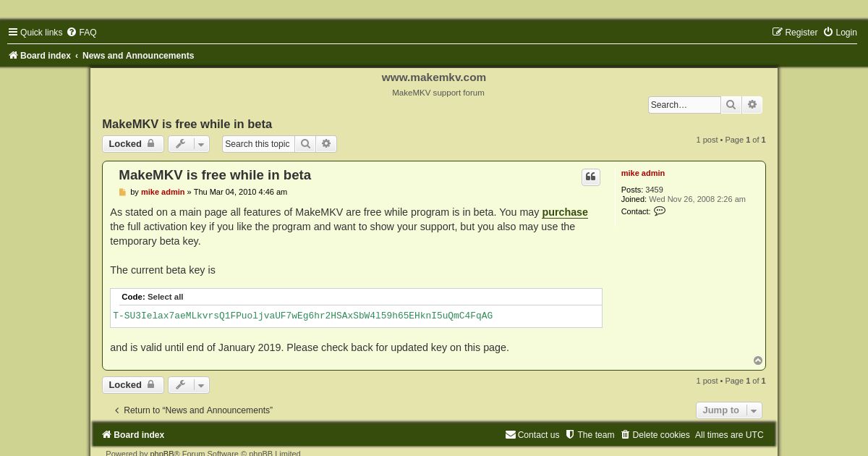The width and height of the screenshot is (868, 456).
Task: Click the www.makemkv.com site title
Action: coord(434,77)
